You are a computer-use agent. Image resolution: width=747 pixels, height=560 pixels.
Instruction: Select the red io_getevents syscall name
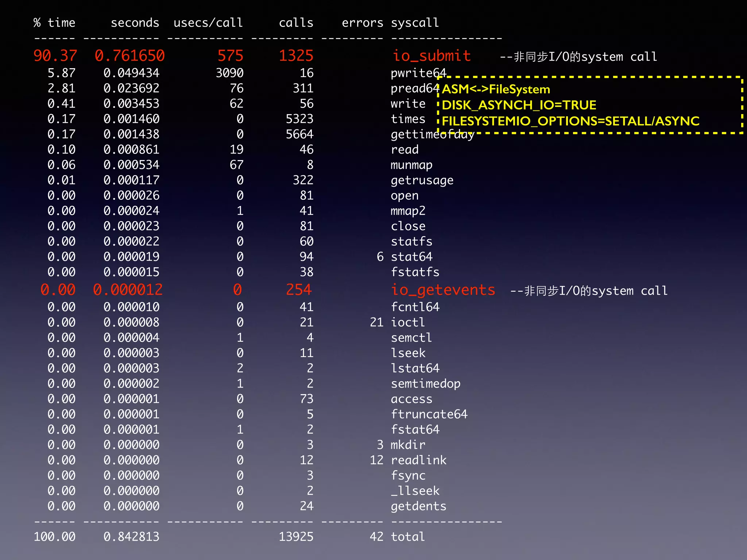click(x=443, y=290)
